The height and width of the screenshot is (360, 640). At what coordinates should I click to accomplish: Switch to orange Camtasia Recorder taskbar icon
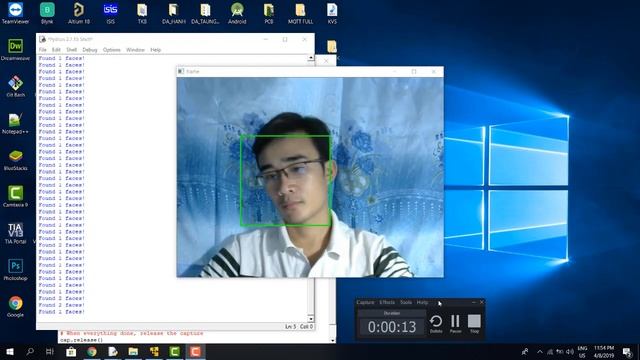pos(196,351)
